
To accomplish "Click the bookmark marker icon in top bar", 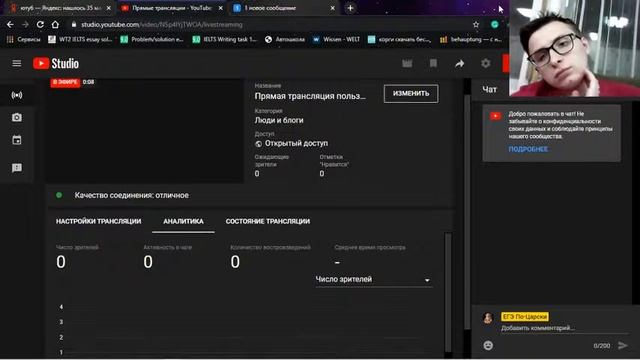I will (x=433, y=63).
